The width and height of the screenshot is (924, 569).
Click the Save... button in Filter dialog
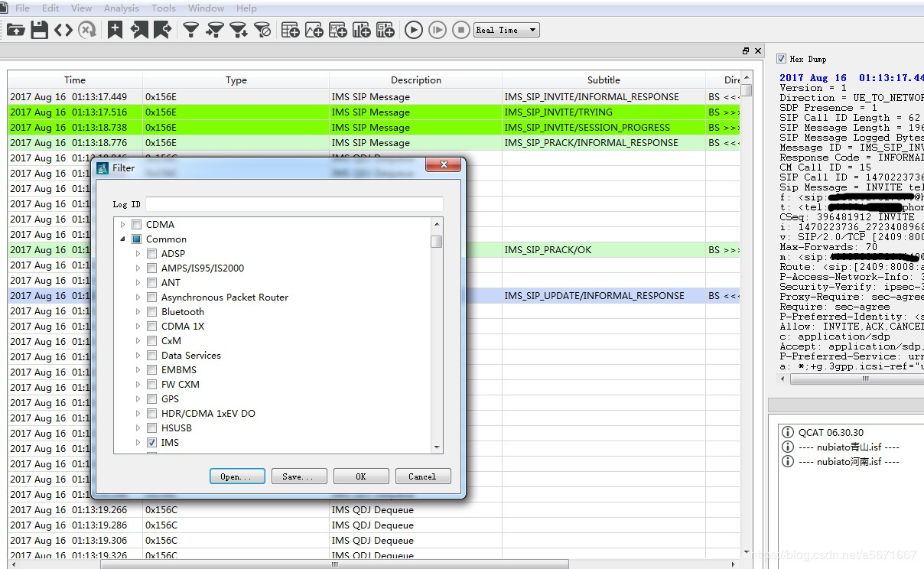click(x=299, y=476)
